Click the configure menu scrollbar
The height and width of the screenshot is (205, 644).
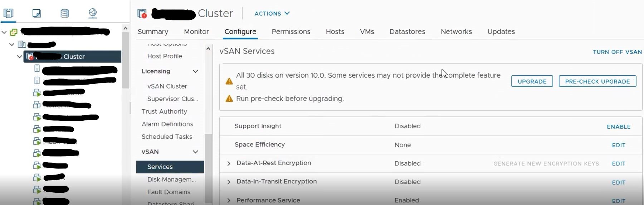coord(208,168)
